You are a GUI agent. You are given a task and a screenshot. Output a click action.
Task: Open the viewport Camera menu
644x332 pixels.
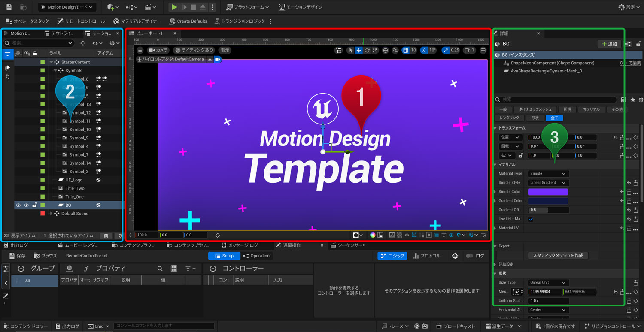coord(158,50)
